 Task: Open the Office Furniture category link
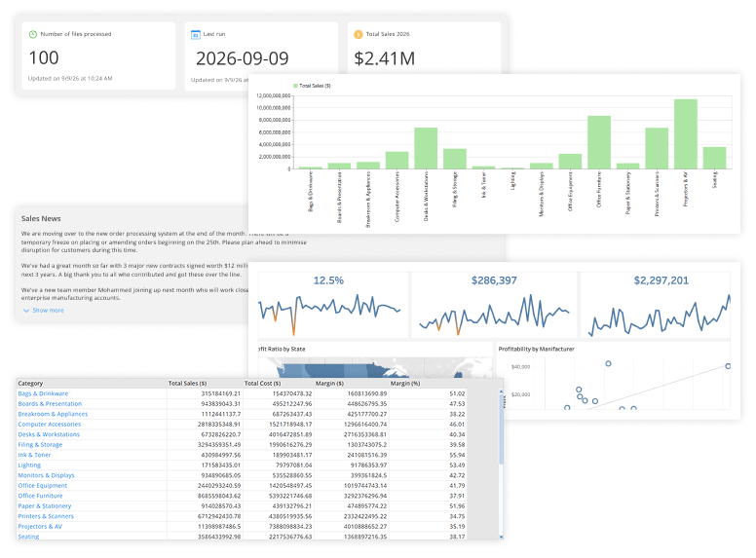tap(41, 496)
